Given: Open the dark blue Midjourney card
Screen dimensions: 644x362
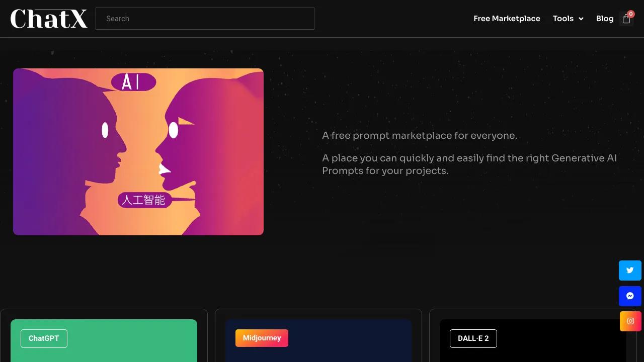Looking at the screenshot, I should pos(318,340).
